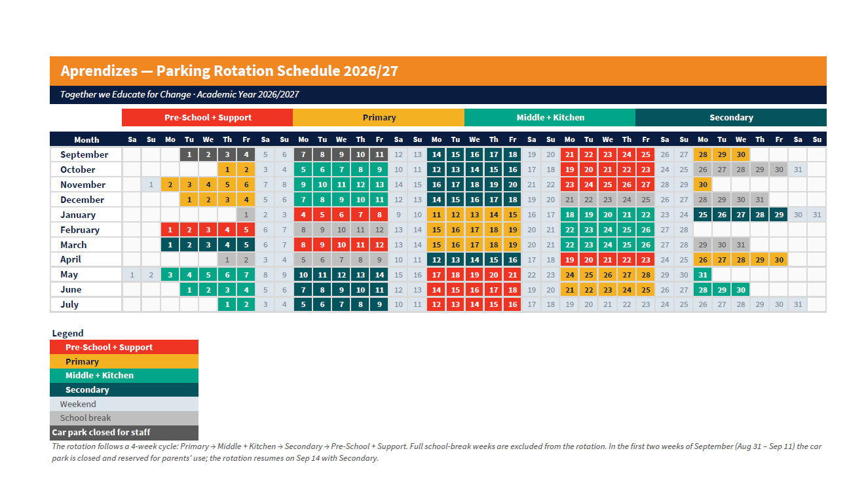Select the February 26 cell
The image size is (866, 504).
(645, 230)
